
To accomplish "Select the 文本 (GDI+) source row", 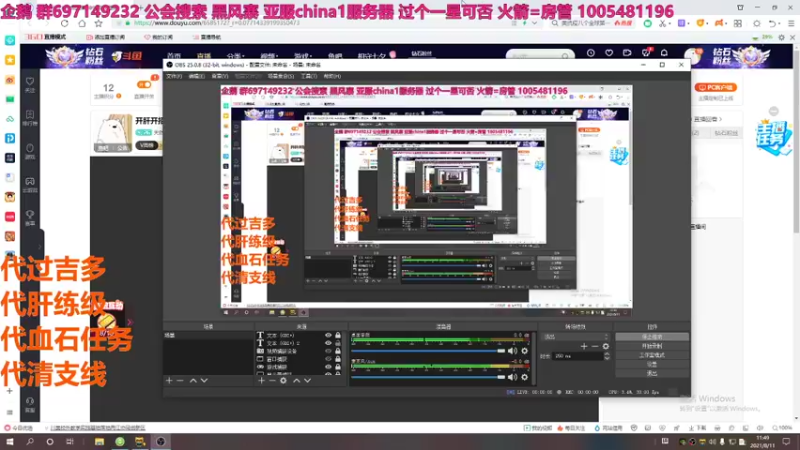I will point(298,335).
